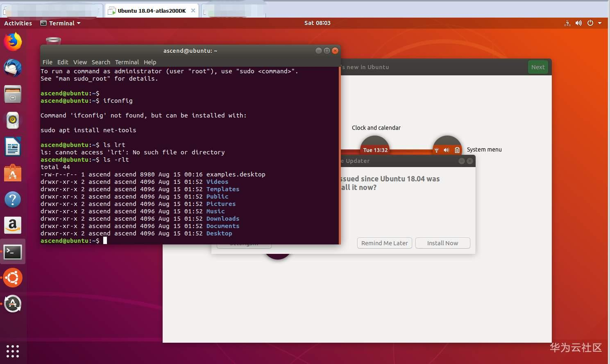Click the terminal prompt cursor line
The height and width of the screenshot is (364, 610).
click(74, 241)
